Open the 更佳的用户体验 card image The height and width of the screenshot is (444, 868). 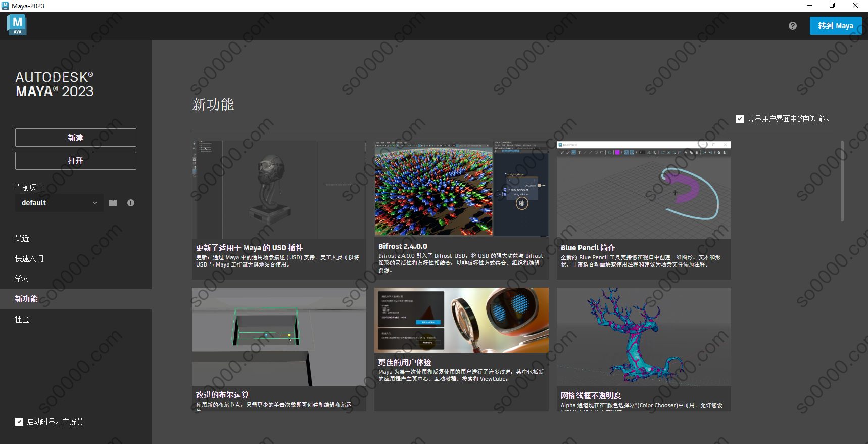tap(461, 320)
